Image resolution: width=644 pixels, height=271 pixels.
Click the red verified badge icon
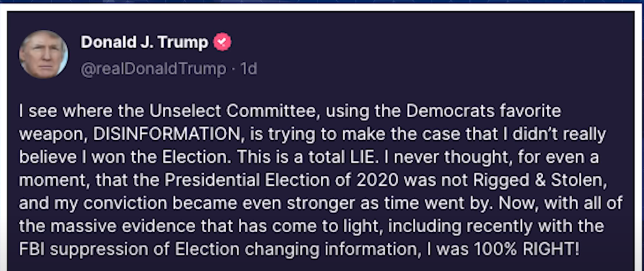(x=223, y=43)
